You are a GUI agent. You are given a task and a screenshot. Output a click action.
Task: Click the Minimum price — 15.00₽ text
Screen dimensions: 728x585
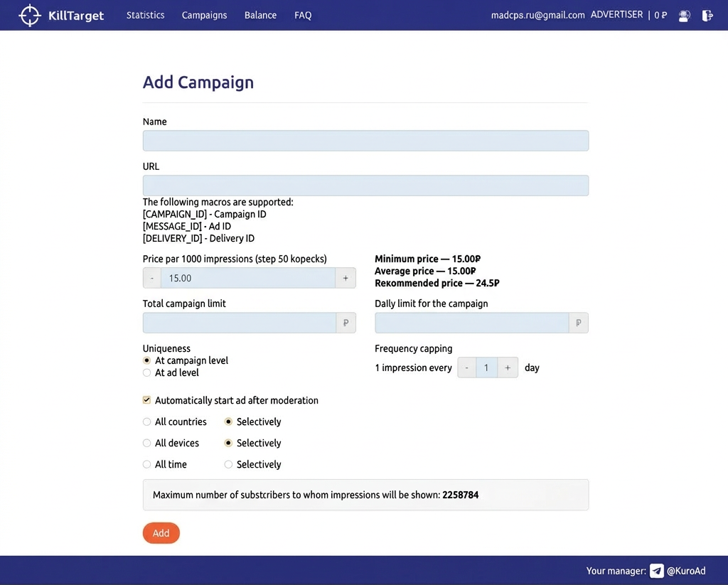click(x=427, y=259)
